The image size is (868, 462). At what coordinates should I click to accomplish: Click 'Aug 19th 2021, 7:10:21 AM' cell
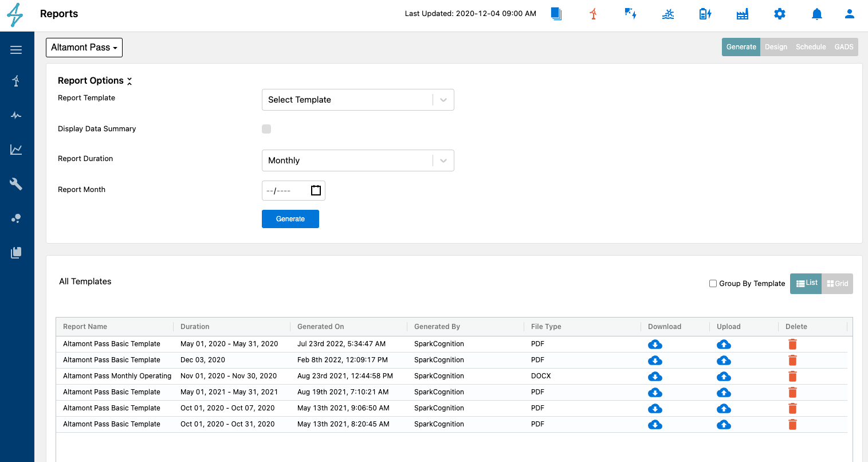[343, 392]
